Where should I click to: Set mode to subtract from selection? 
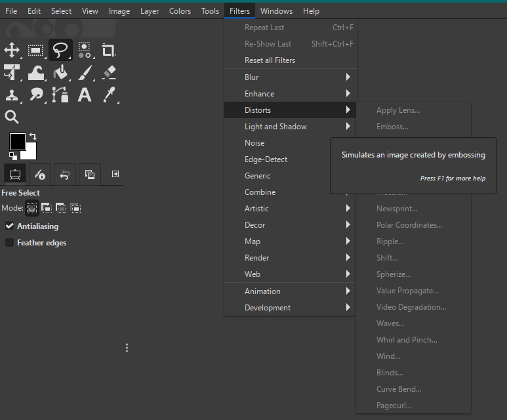(x=61, y=208)
